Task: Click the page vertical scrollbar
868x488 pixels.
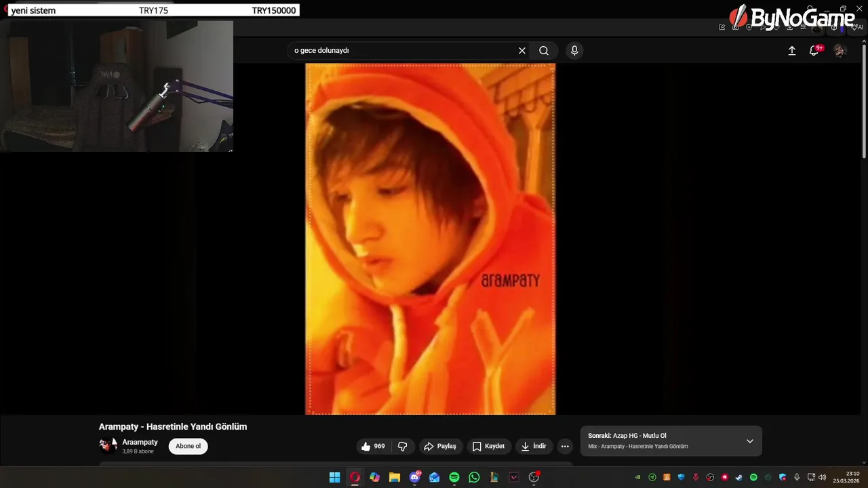Action: tap(864, 102)
